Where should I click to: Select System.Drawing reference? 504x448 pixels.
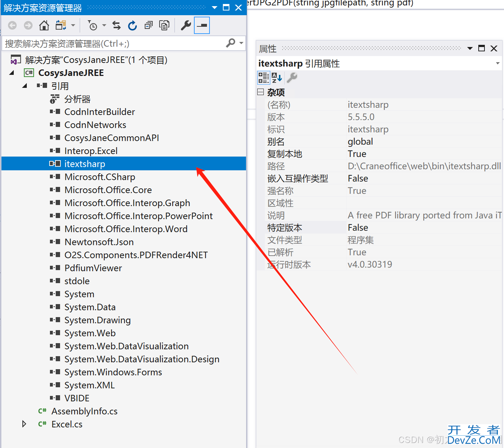tap(97, 320)
